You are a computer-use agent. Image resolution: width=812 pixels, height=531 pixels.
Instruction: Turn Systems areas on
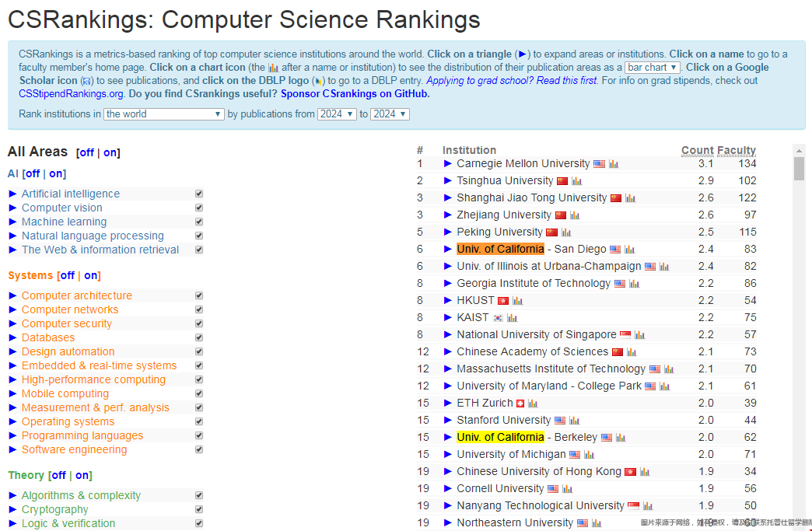pyautogui.click(x=91, y=275)
